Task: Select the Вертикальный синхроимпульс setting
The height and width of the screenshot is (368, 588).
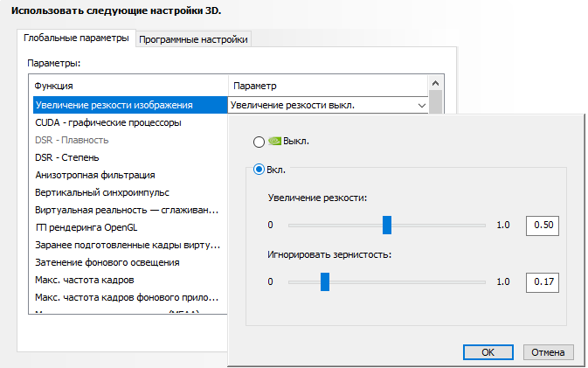Action: pos(102,192)
